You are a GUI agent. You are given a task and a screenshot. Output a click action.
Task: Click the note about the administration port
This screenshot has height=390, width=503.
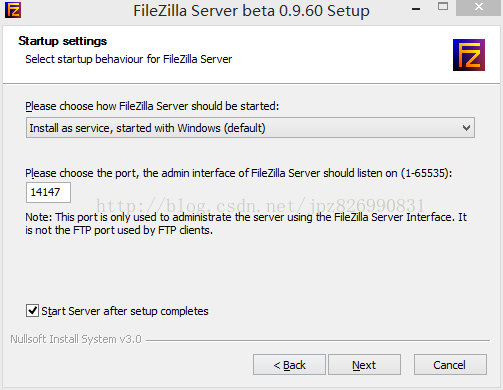click(x=246, y=224)
